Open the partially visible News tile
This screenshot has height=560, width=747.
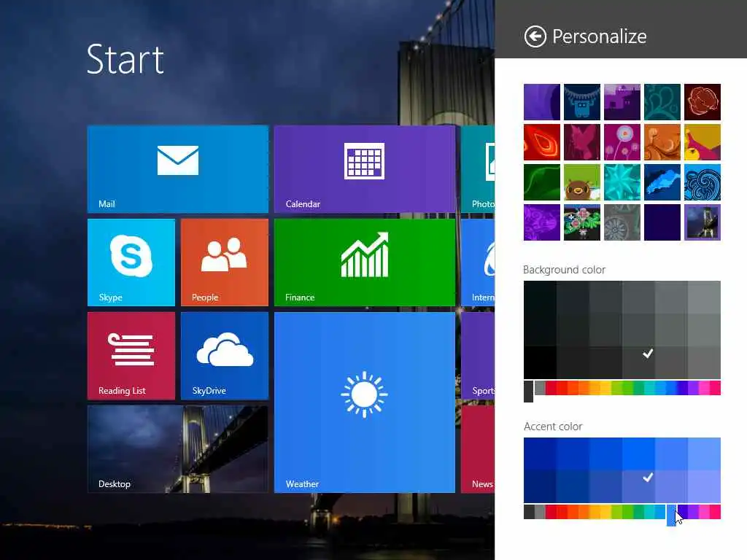pos(478,449)
